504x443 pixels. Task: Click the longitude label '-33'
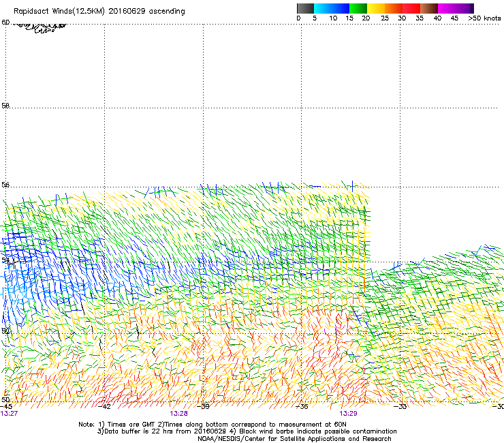400,406
